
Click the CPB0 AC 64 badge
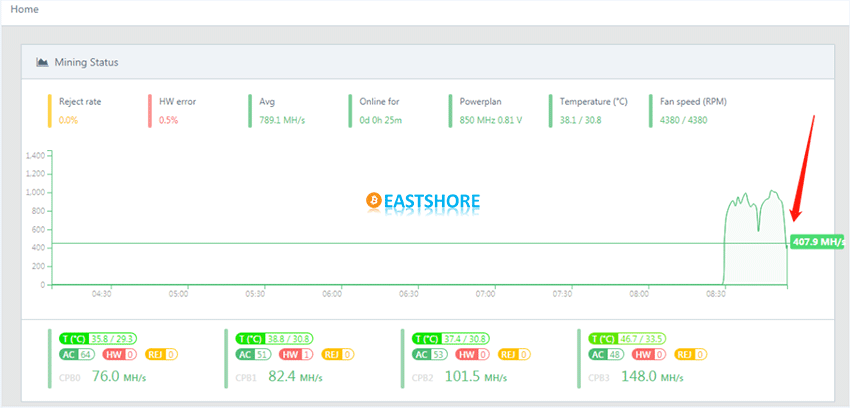(x=77, y=355)
